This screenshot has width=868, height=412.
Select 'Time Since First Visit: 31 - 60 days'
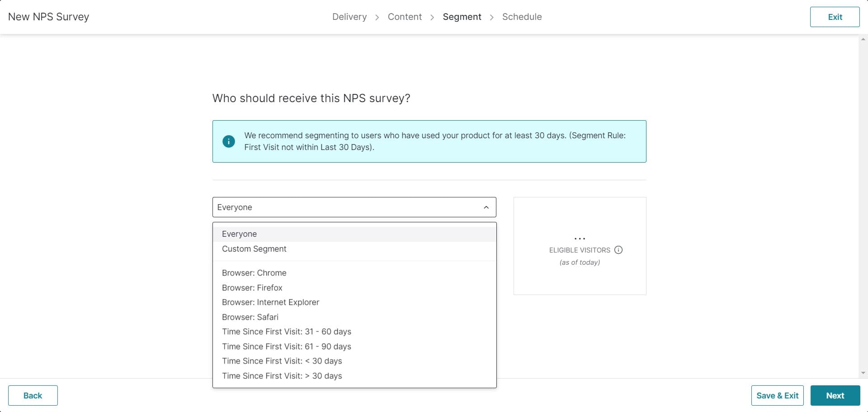286,332
